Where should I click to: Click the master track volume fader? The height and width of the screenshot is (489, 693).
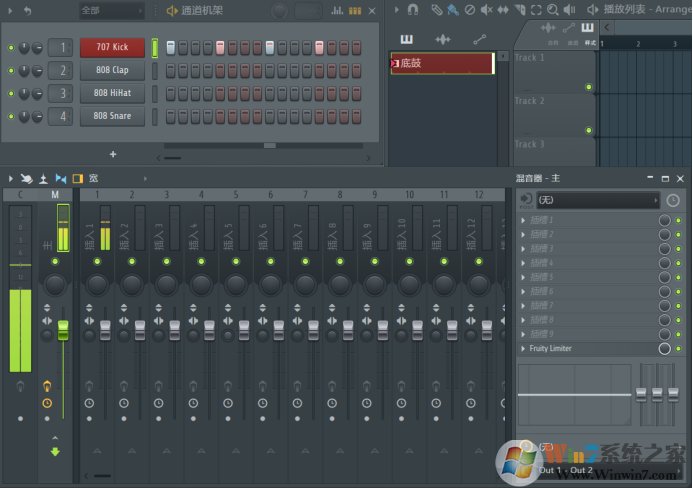click(63, 328)
